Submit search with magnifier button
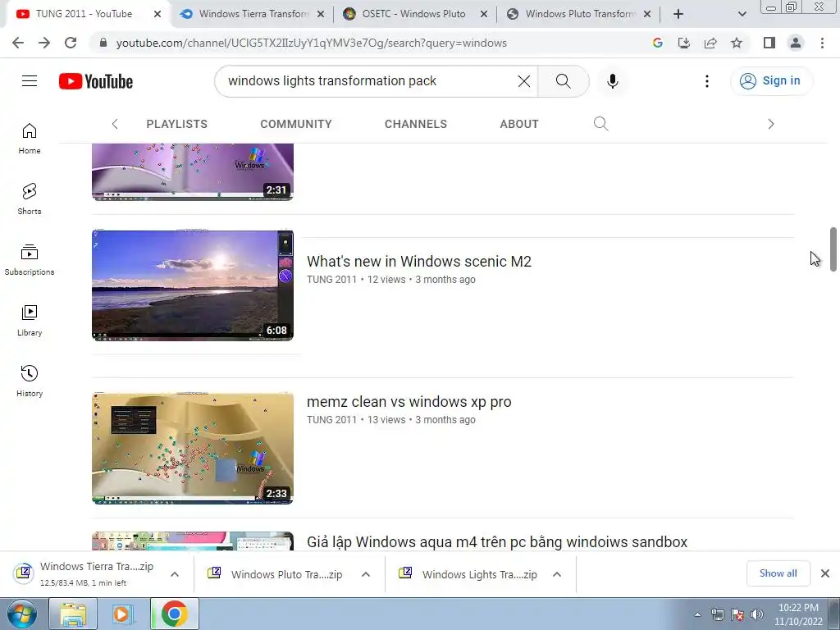The width and height of the screenshot is (840, 630). click(563, 81)
